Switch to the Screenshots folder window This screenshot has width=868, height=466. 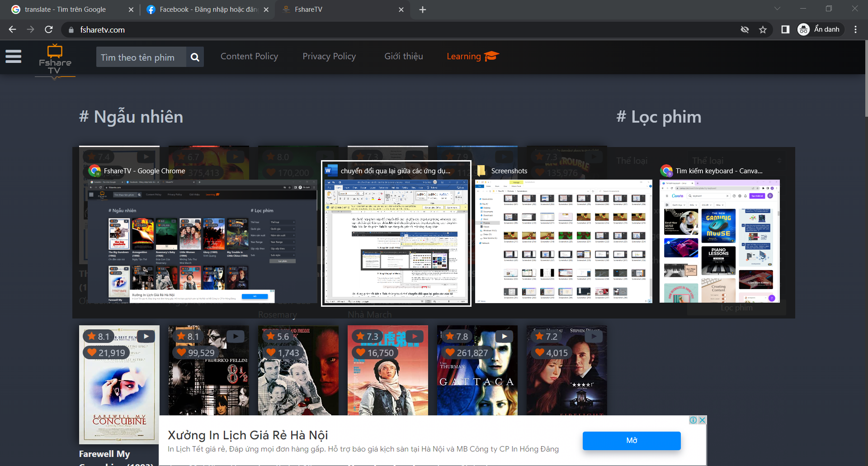[x=563, y=235]
